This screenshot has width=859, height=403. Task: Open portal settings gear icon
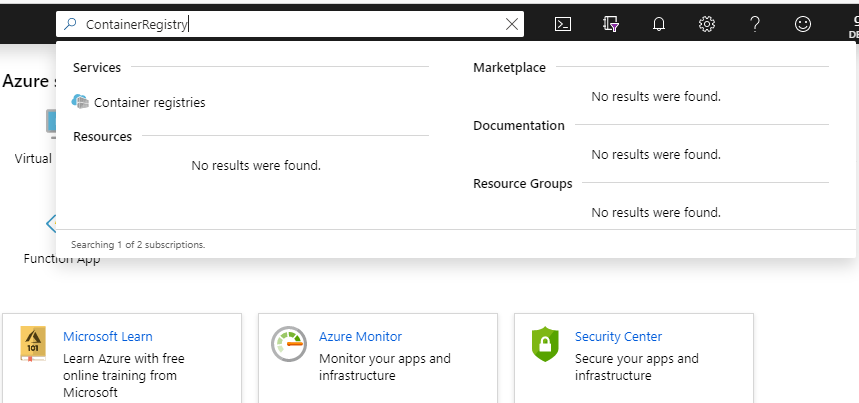tap(707, 25)
